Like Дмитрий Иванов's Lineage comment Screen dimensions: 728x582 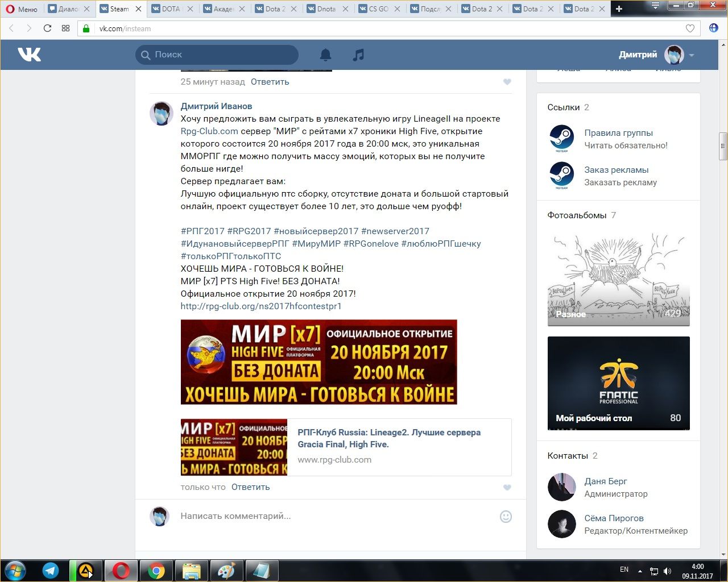[507, 487]
